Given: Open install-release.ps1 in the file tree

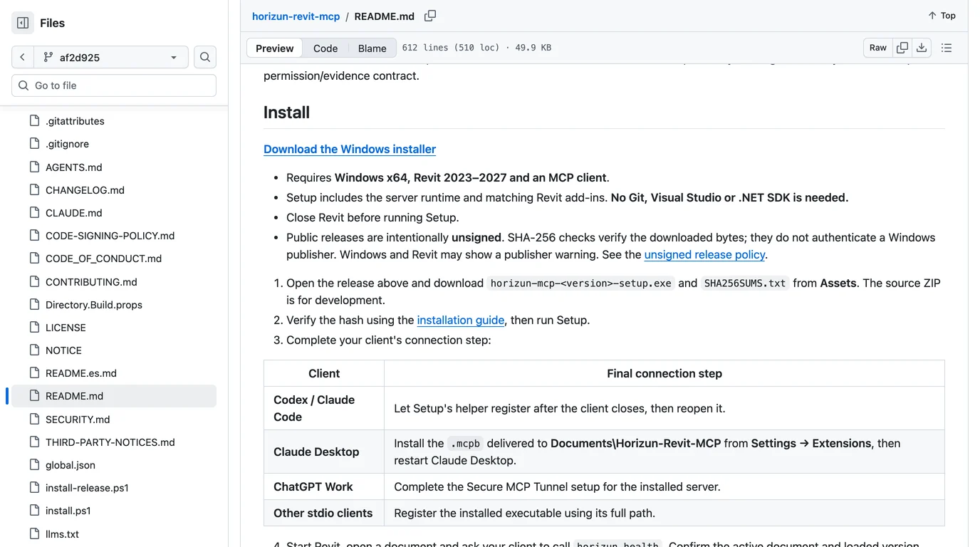Looking at the screenshot, I should (114, 488).
